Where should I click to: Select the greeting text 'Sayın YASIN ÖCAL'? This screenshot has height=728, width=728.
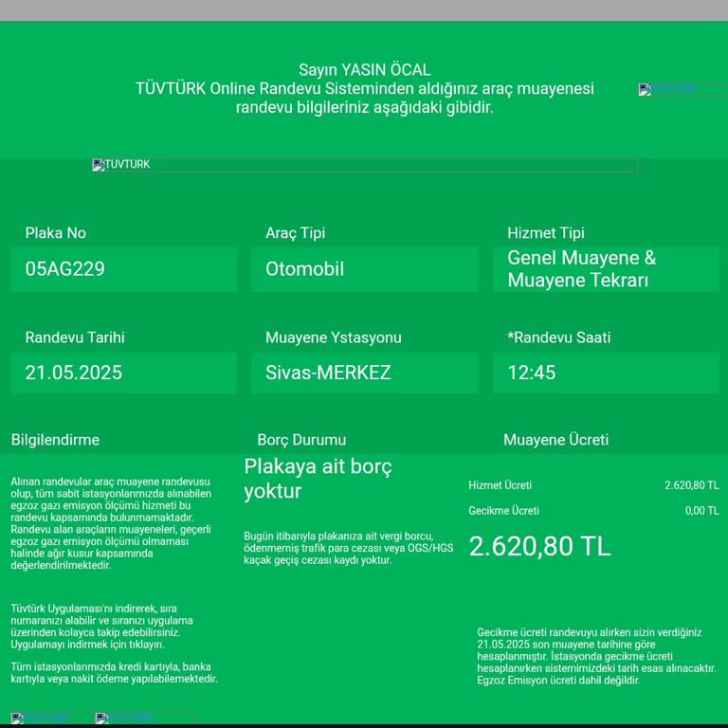364,70
